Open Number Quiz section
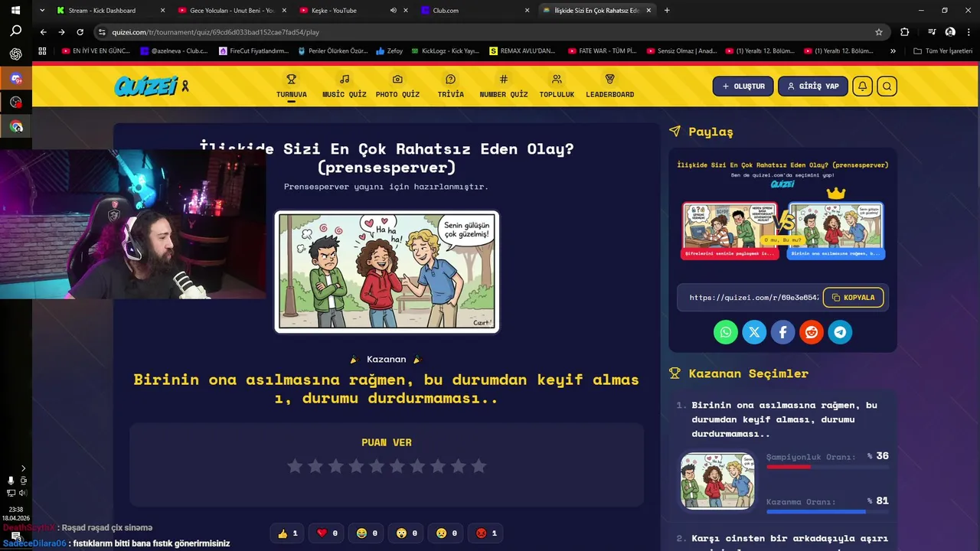 pyautogui.click(x=504, y=86)
